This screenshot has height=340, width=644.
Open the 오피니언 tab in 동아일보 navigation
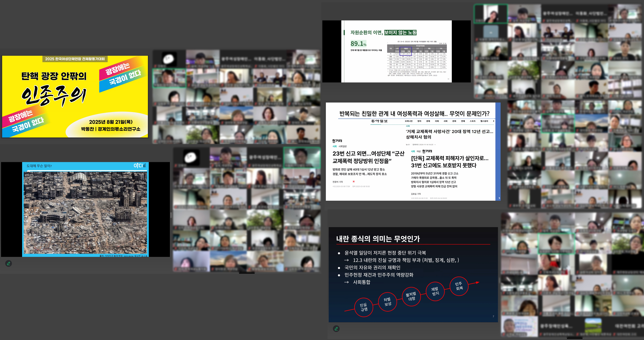(x=408, y=121)
